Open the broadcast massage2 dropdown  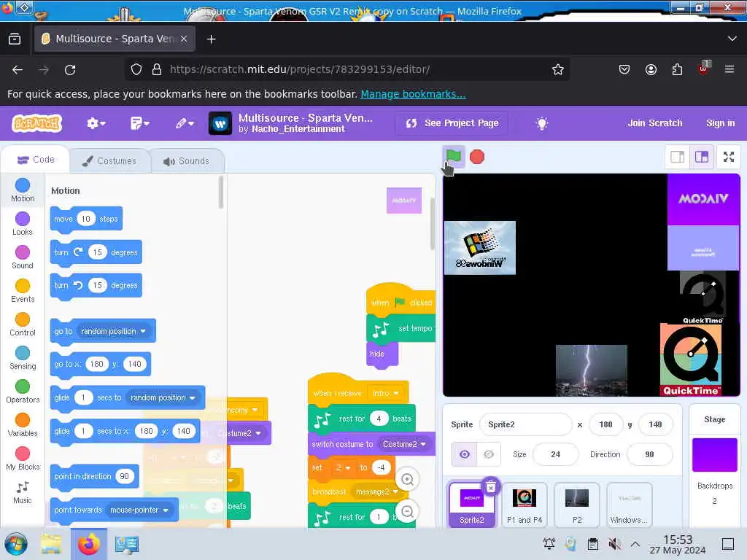tap(377, 492)
